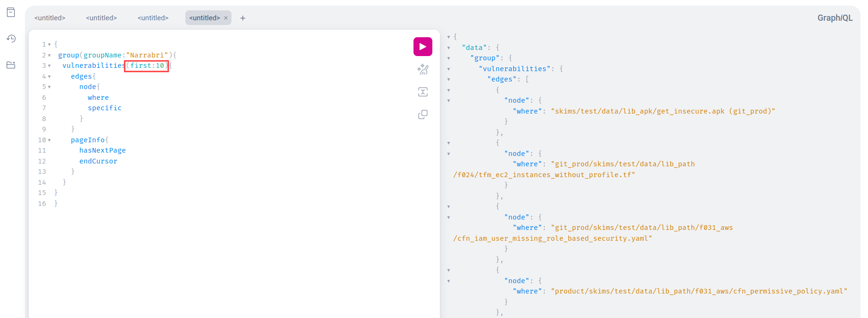Collapse the node containing tfm_ec2_instances path
This screenshot has width=868, height=318.
click(448, 154)
